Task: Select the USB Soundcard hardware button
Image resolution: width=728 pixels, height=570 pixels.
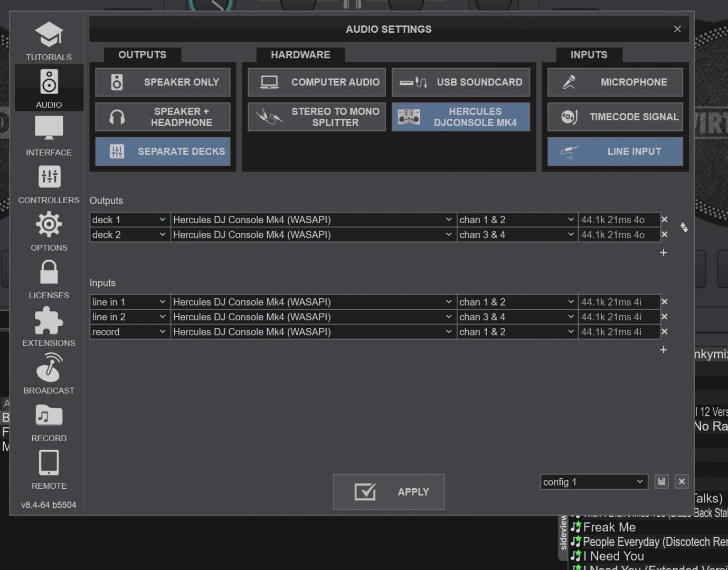Action: [x=460, y=82]
